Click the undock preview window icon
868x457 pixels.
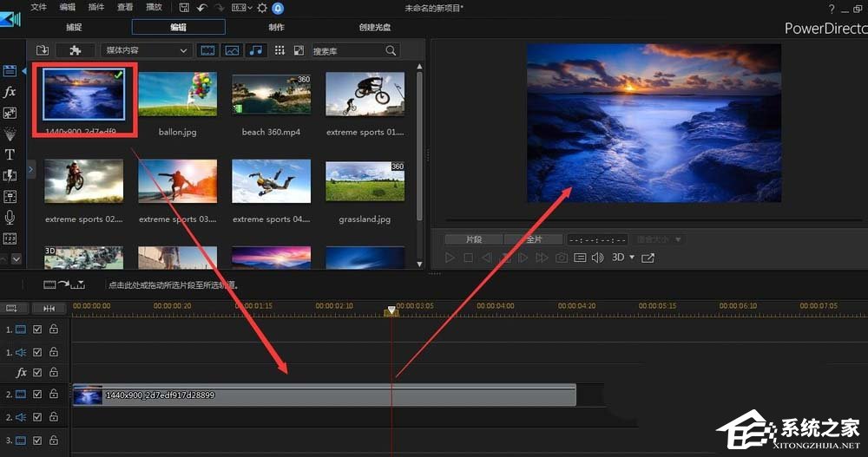tap(648, 258)
